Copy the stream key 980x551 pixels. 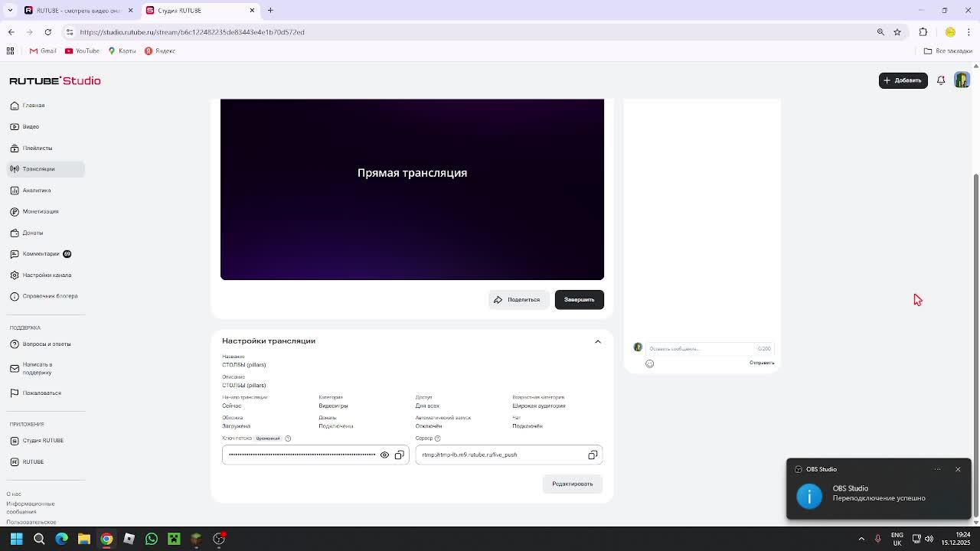[399, 455]
